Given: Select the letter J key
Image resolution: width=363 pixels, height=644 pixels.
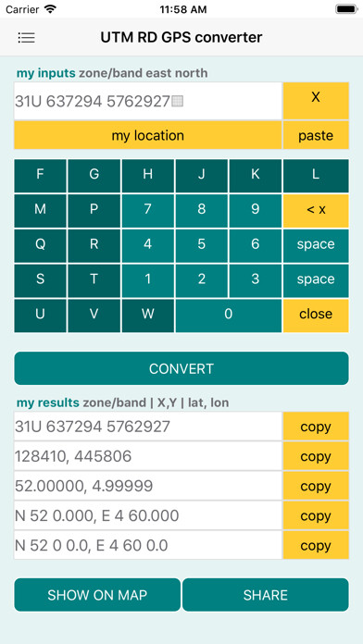Looking at the screenshot, I should click(202, 176).
